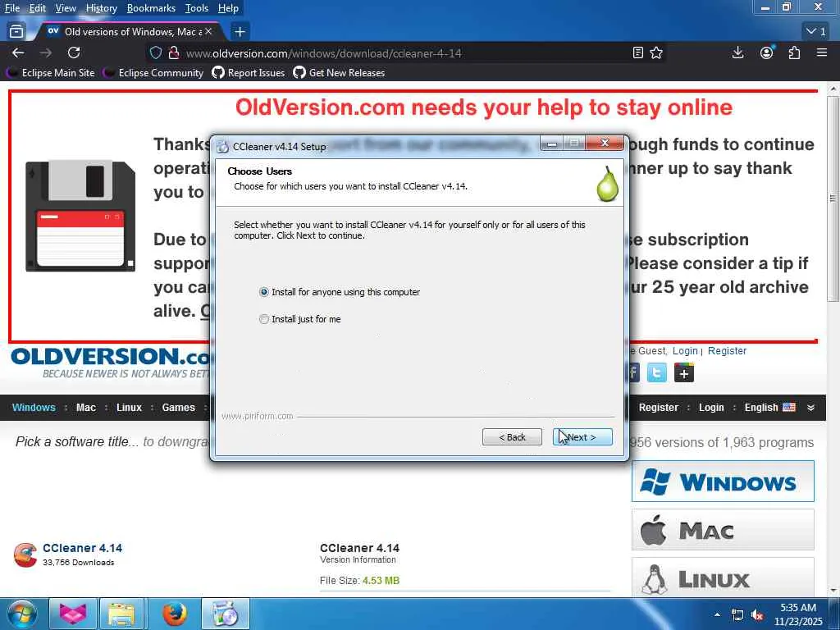Open the File menu in Firefox
This screenshot has height=630, width=840.
point(11,8)
